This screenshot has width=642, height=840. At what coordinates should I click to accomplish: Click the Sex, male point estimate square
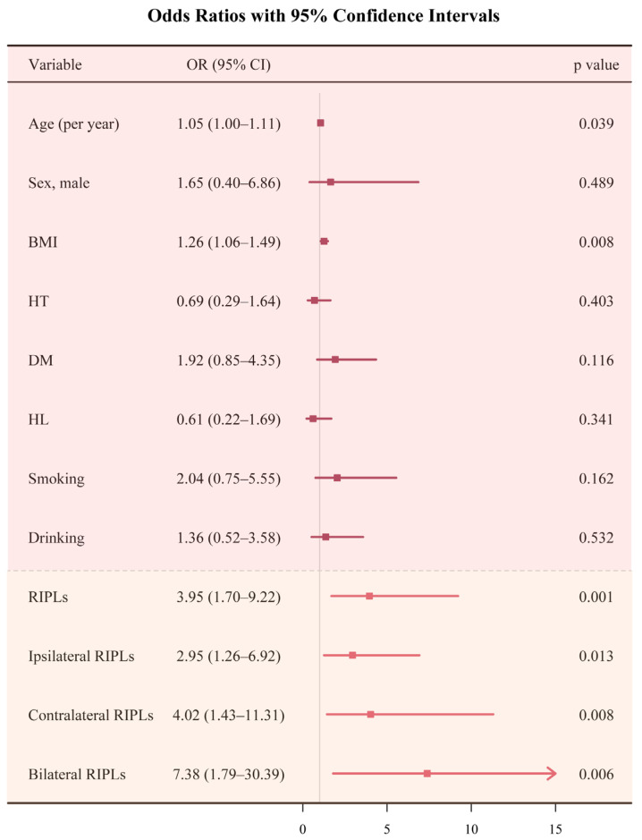(330, 182)
